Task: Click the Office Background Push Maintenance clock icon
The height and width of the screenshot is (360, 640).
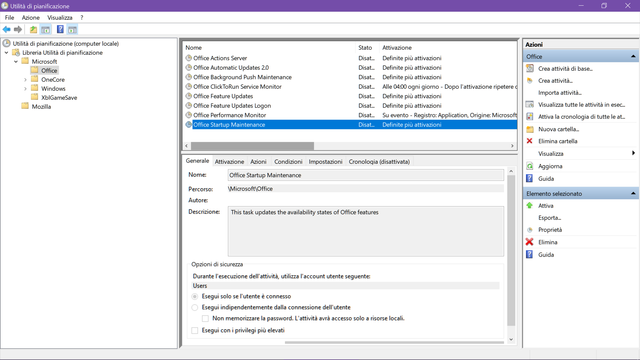Action: click(x=189, y=77)
